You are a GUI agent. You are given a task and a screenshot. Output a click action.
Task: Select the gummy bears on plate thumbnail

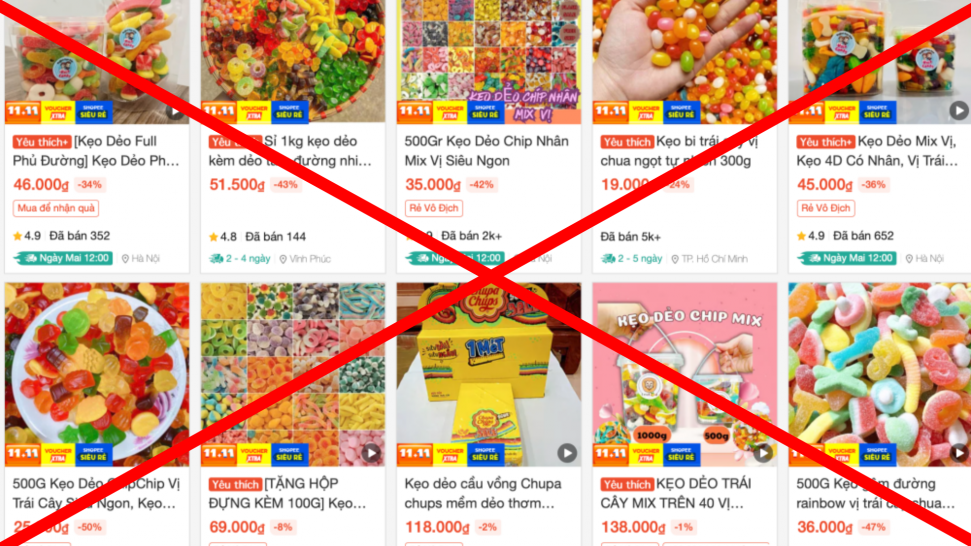(x=97, y=375)
